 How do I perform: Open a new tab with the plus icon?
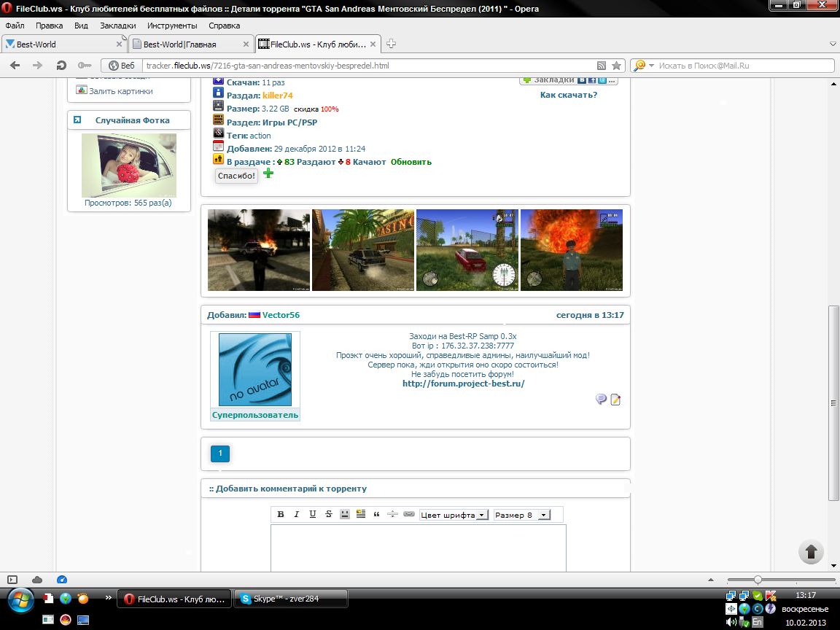click(x=391, y=44)
